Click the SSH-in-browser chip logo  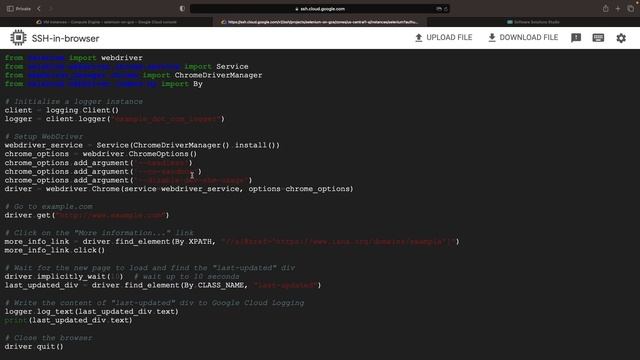(x=18, y=38)
